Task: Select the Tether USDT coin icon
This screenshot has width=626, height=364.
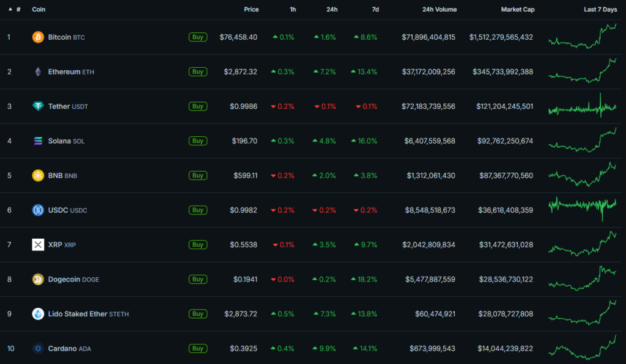Action: [39, 106]
